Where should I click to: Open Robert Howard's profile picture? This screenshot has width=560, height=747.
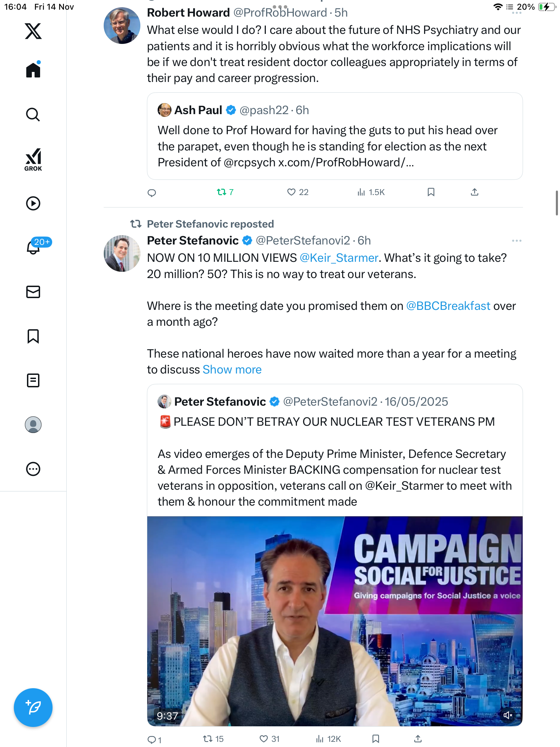(x=122, y=26)
